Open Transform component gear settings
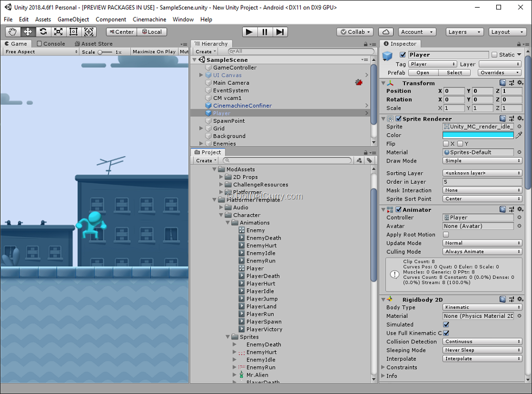Viewport: 532px width, 394px height. point(520,83)
